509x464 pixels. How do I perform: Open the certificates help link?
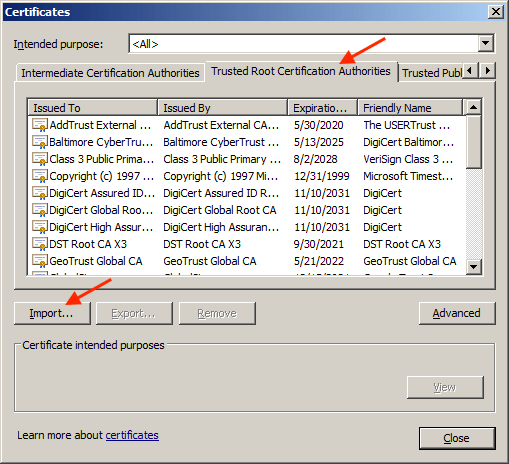click(132, 435)
